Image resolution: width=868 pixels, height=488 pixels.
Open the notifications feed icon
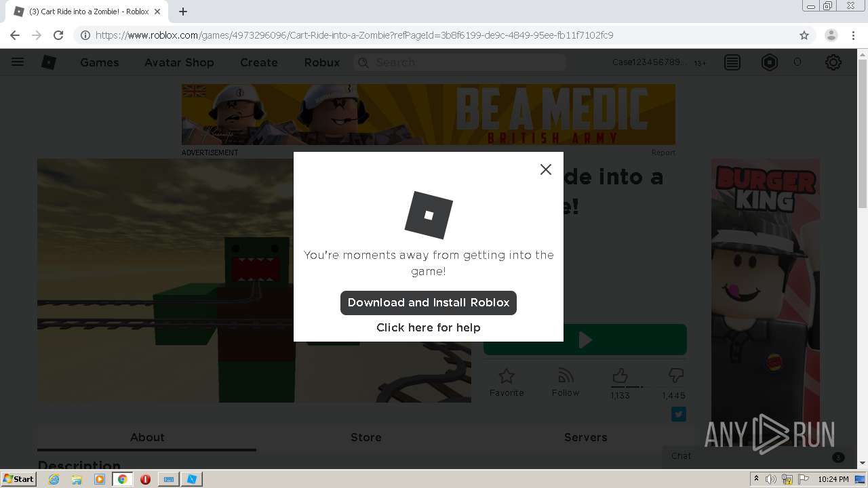click(732, 62)
